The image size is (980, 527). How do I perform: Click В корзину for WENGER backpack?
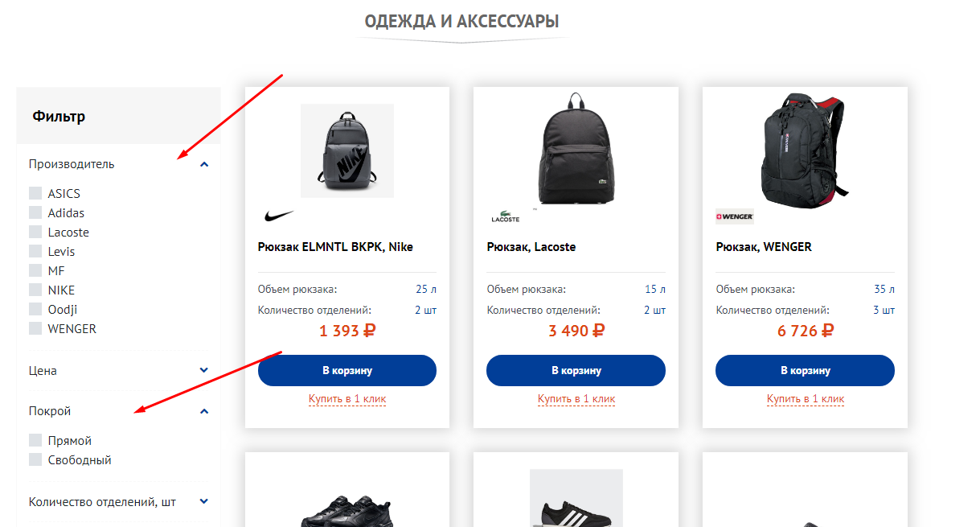(805, 370)
